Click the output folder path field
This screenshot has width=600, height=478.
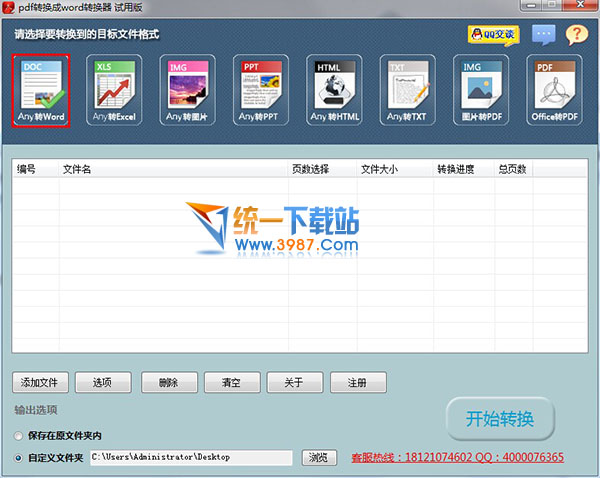tap(190, 457)
